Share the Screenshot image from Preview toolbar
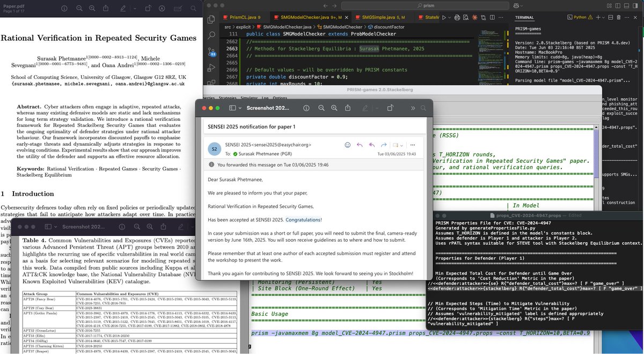The height and width of the screenshot is (354, 644). click(x=348, y=107)
